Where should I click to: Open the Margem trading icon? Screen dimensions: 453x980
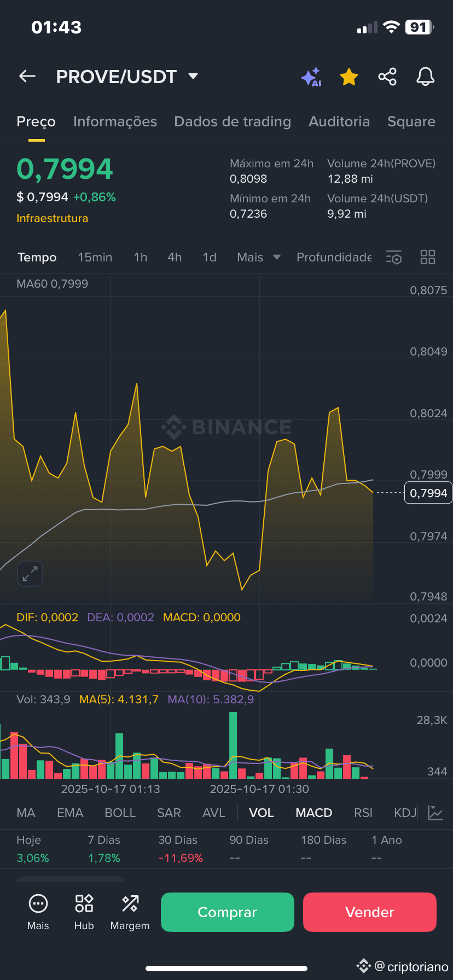pyautogui.click(x=130, y=912)
